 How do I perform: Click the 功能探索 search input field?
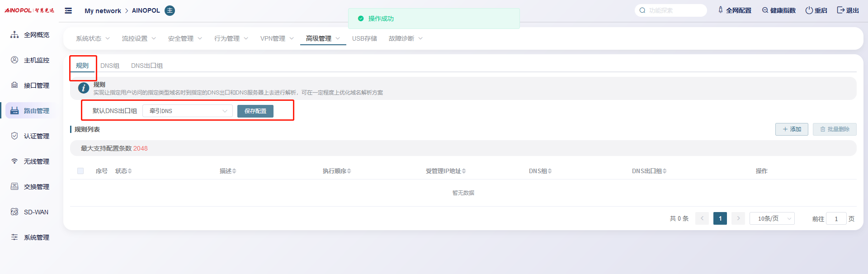click(x=674, y=10)
